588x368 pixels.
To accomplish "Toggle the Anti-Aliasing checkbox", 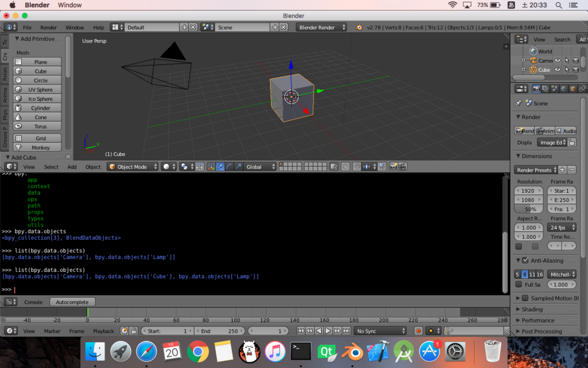I will 525,260.
